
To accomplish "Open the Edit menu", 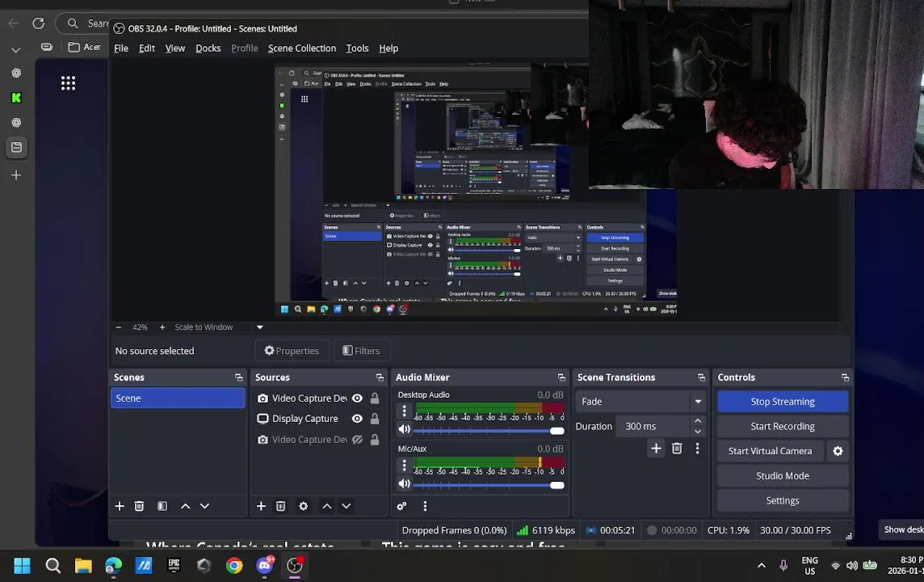I will [147, 48].
